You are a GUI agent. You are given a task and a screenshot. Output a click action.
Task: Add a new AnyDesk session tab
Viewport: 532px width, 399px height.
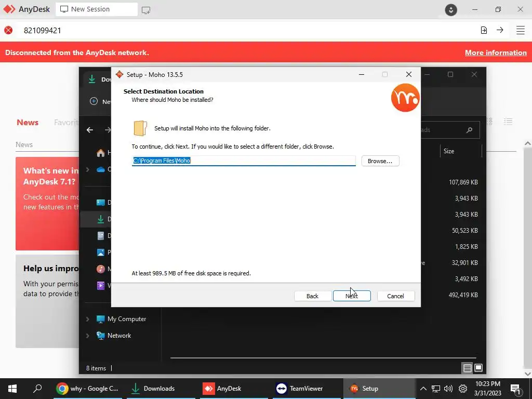[x=146, y=10]
